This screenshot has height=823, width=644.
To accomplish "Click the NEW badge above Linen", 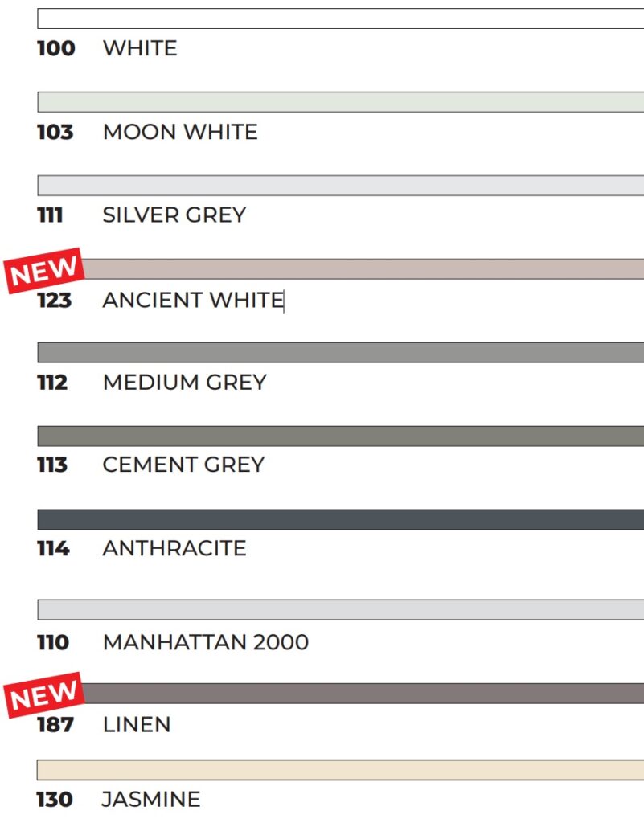I will (45, 694).
